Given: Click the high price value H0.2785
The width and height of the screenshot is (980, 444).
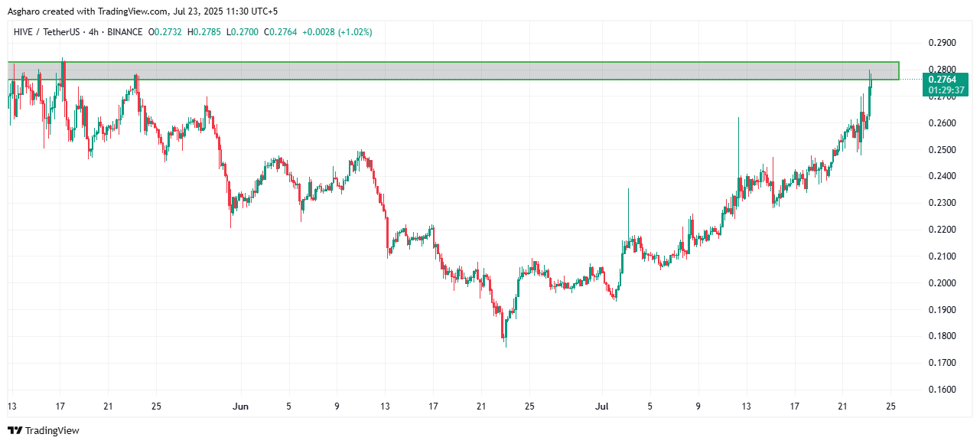Looking at the screenshot, I should [x=203, y=32].
